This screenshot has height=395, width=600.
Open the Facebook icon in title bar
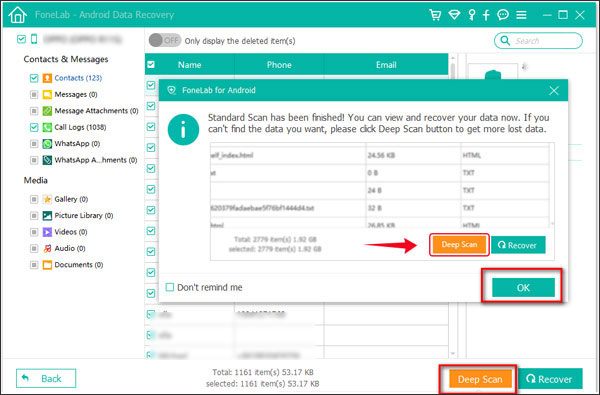(x=486, y=15)
